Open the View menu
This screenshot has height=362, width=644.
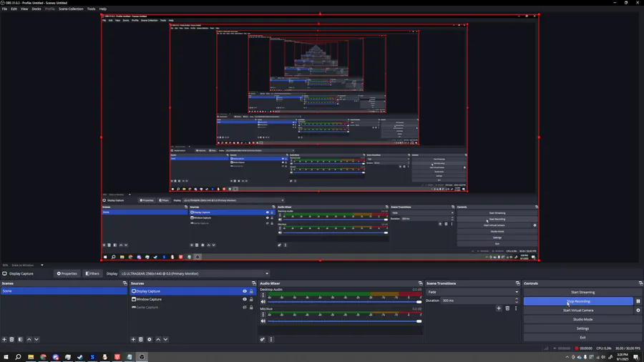point(24,9)
